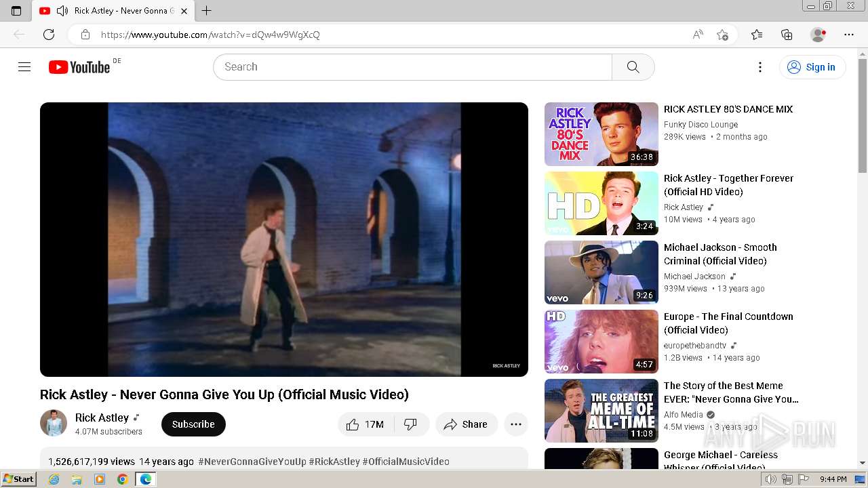
Task: Click title Rick Astley - Together Forever
Action: click(x=728, y=185)
